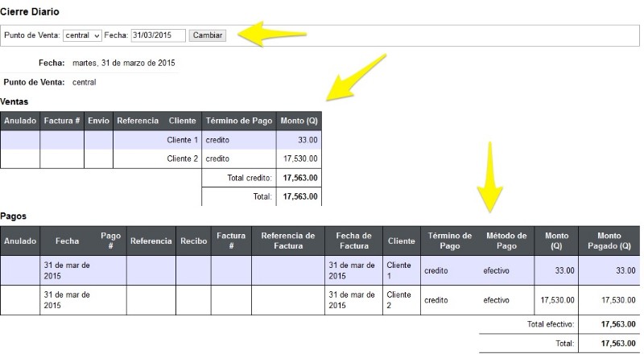The width and height of the screenshot is (644, 354).
Task: Select the Cliente 2 row in Ventas
Action: (x=160, y=159)
